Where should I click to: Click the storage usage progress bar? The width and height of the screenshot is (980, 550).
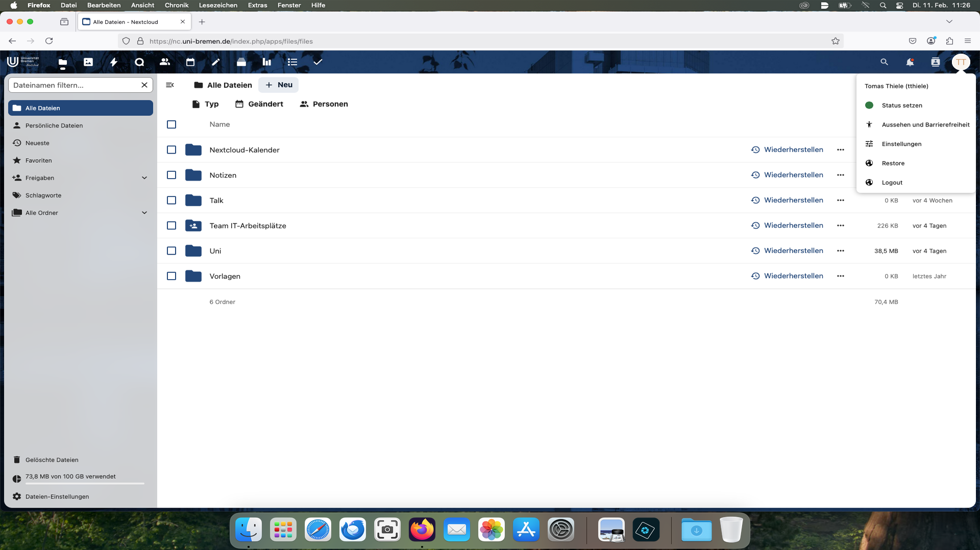tap(85, 483)
